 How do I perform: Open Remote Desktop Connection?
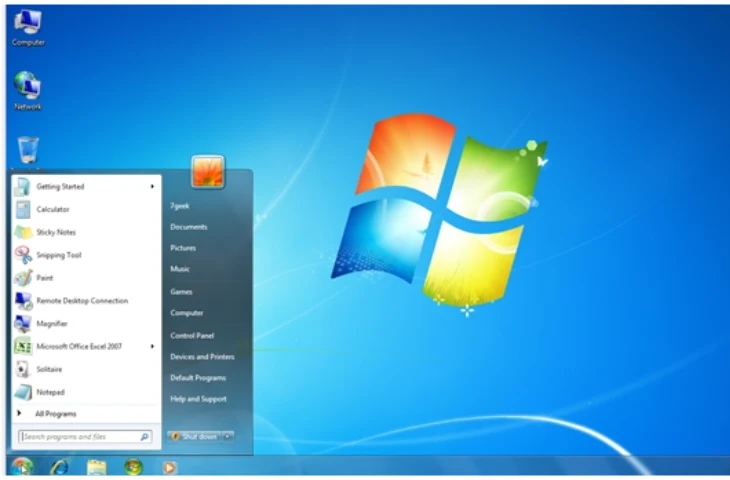pyautogui.click(x=81, y=301)
